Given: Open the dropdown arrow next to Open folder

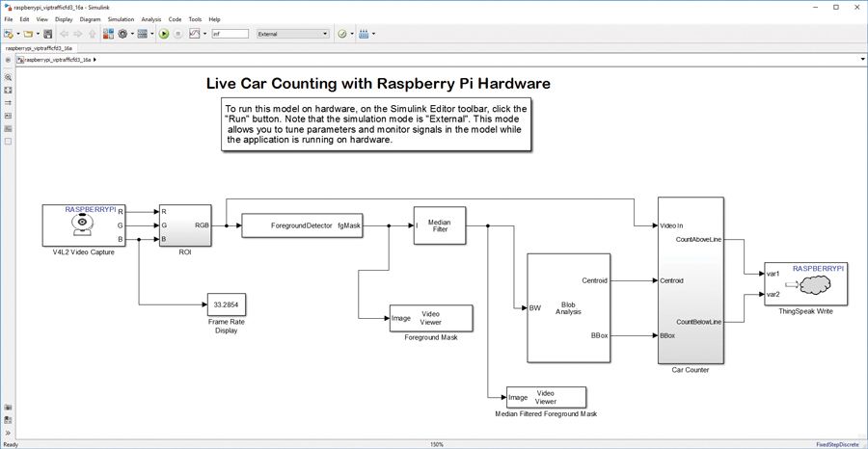Looking at the screenshot, I should [x=38, y=34].
